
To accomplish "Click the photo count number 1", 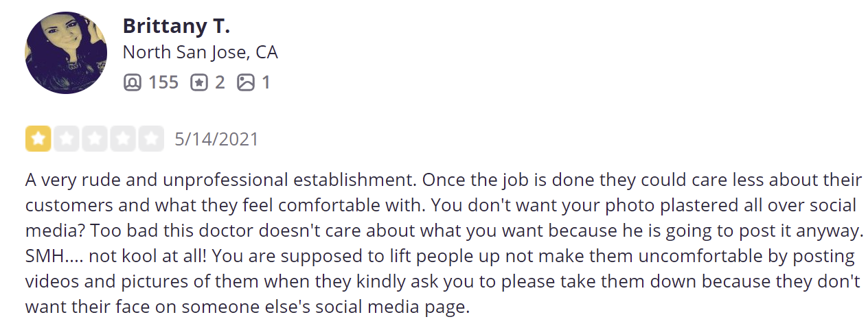I will click(266, 83).
